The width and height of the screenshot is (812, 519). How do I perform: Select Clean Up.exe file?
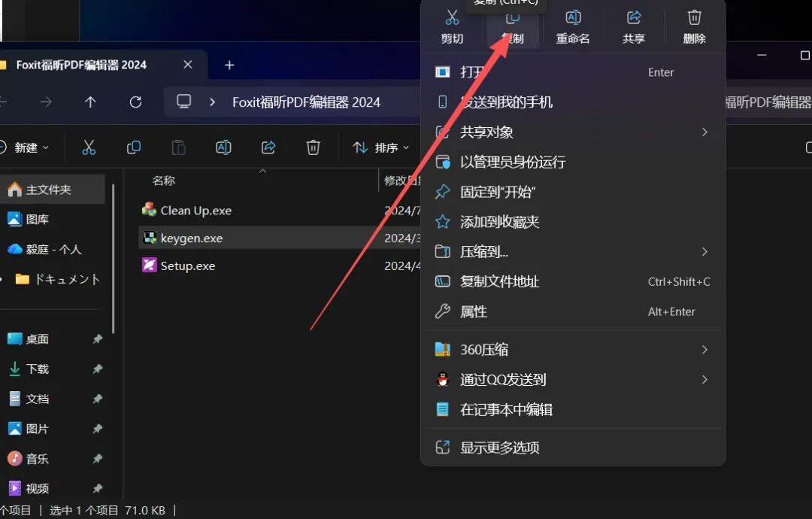[x=195, y=211]
